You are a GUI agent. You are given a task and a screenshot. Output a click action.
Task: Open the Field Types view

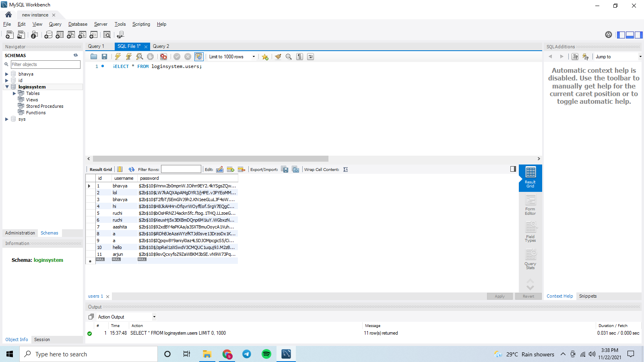point(530,232)
